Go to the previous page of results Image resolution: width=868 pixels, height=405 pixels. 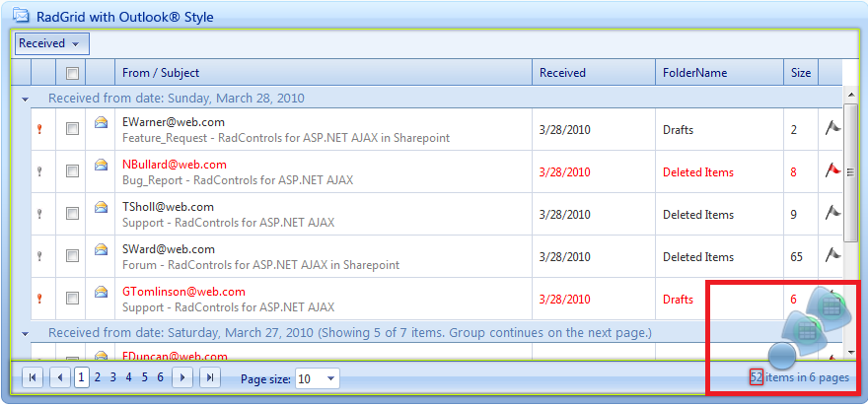[x=61, y=377]
